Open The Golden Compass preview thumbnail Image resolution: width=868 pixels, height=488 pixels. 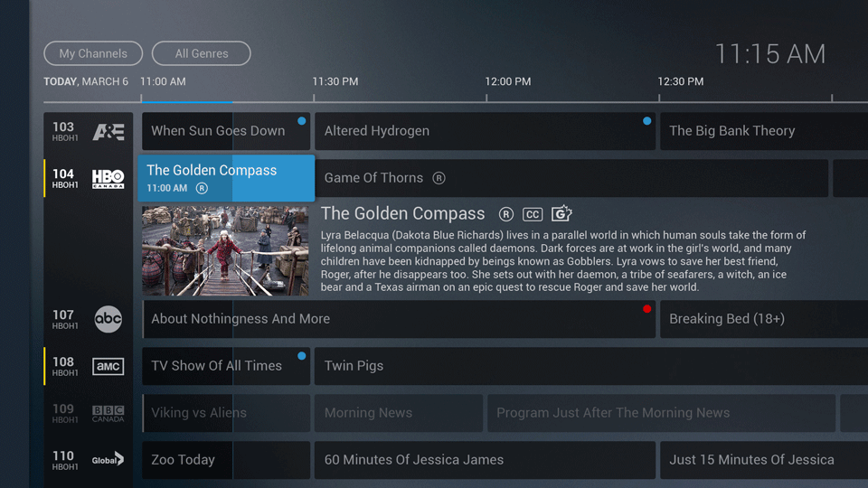(x=225, y=251)
